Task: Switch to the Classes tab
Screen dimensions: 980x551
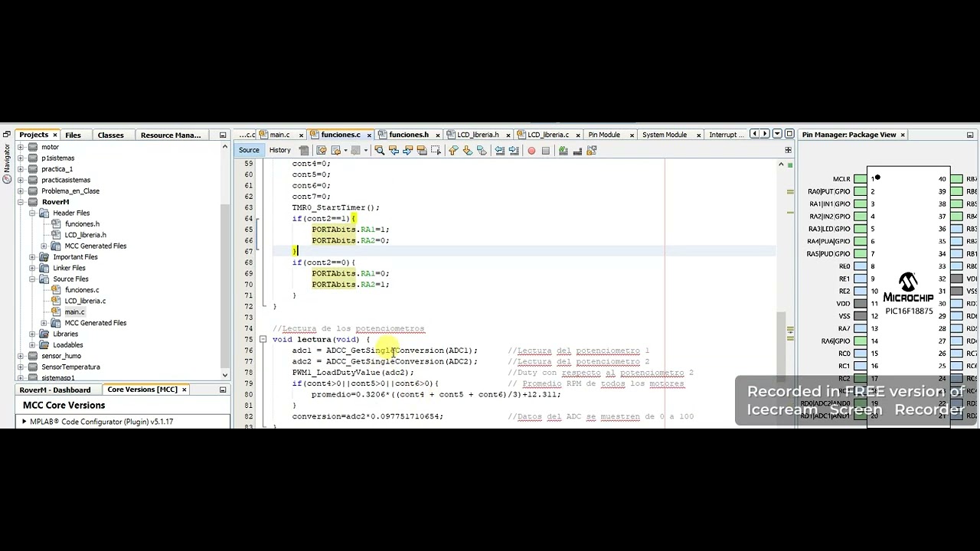Action: tap(110, 135)
